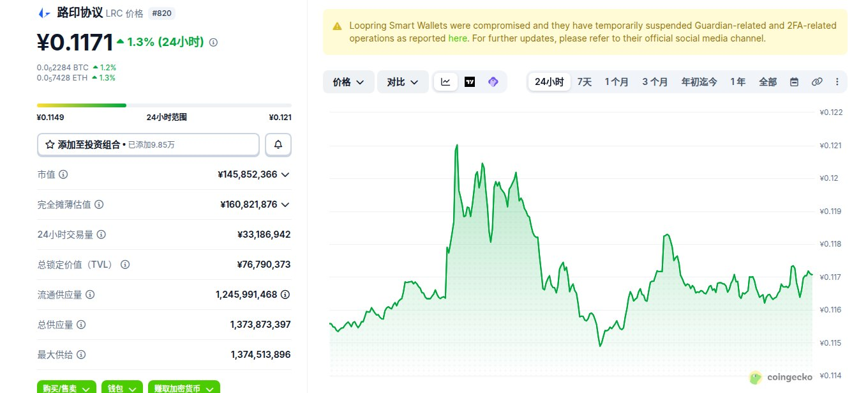The width and height of the screenshot is (868, 393).
Task: Click the ¥0.1149 low range label
Action: click(50, 118)
